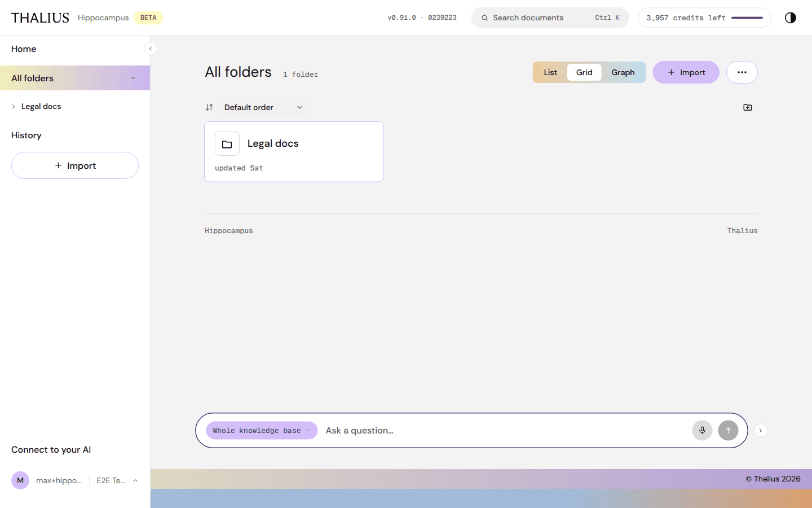Click the sort order arrows icon
The image size is (812, 508).
pyautogui.click(x=209, y=107)
